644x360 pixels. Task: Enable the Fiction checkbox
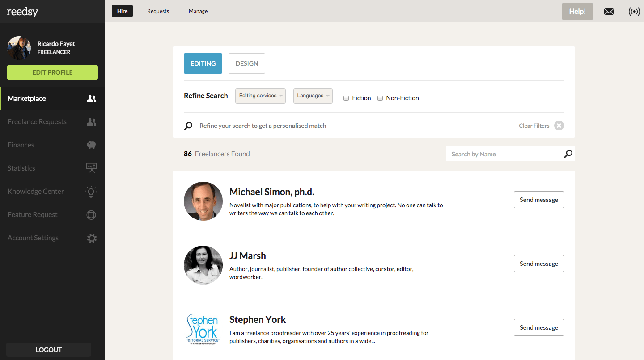[x=346, y=98]
